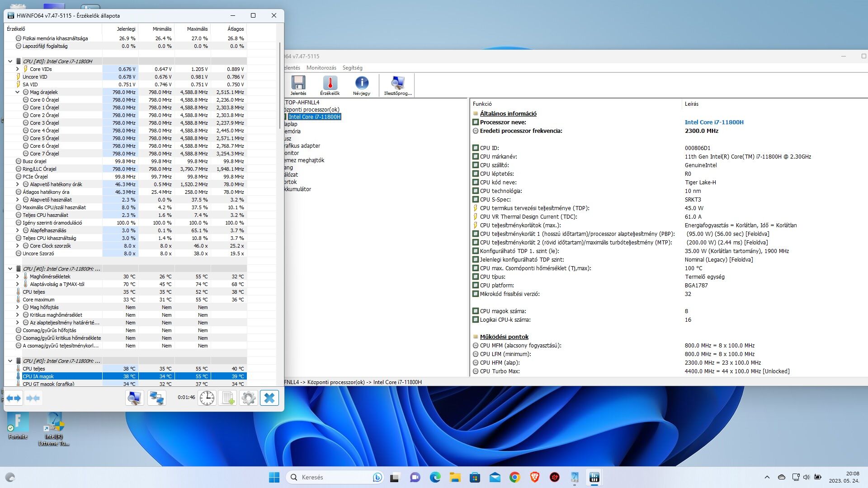Screen dimensions: 868x488
Task: Click the sensor summary monitor-with-magnifier icon
Action: [x=134, y=398]
